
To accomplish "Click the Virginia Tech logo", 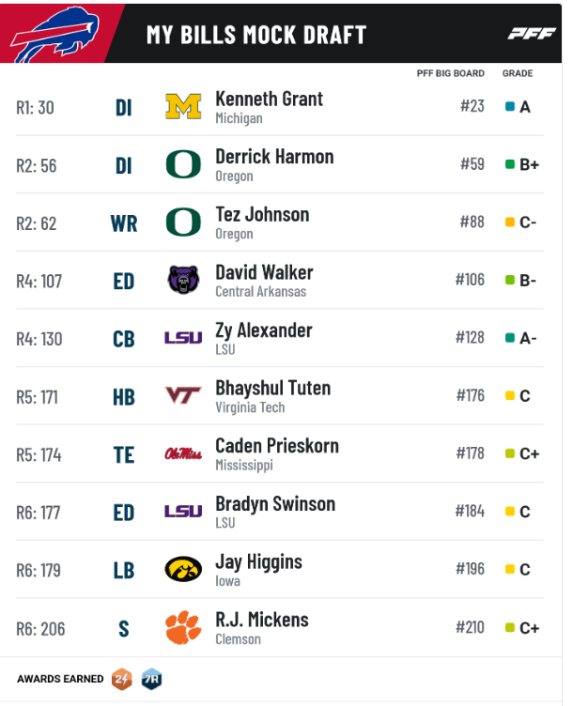I will click(x=183, y=395).
